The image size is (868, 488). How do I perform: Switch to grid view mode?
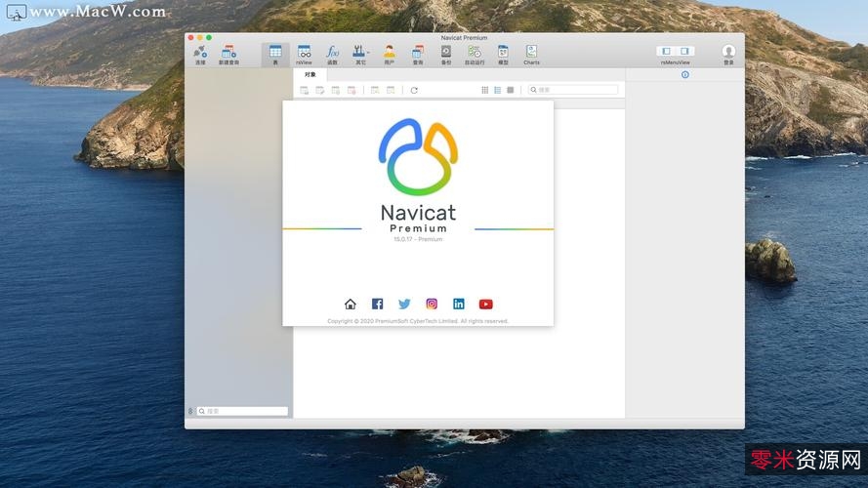[x=485, y=90]
